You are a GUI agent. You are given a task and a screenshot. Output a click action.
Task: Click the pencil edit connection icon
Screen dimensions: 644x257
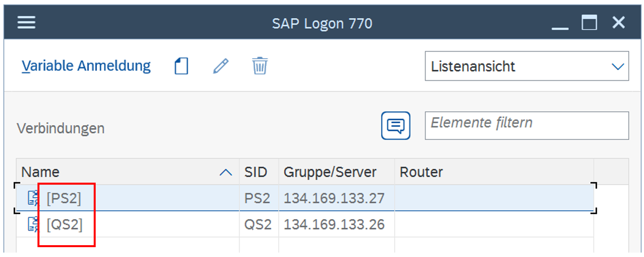click(221, 65)
